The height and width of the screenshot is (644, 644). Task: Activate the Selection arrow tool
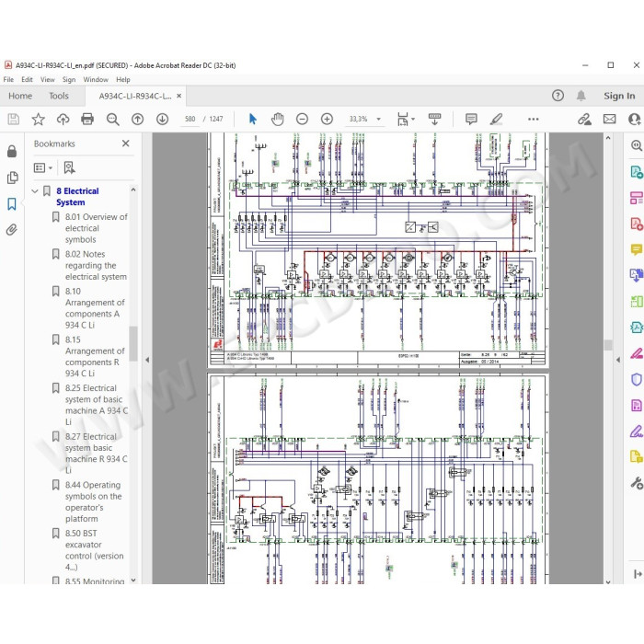coord(253,119)
